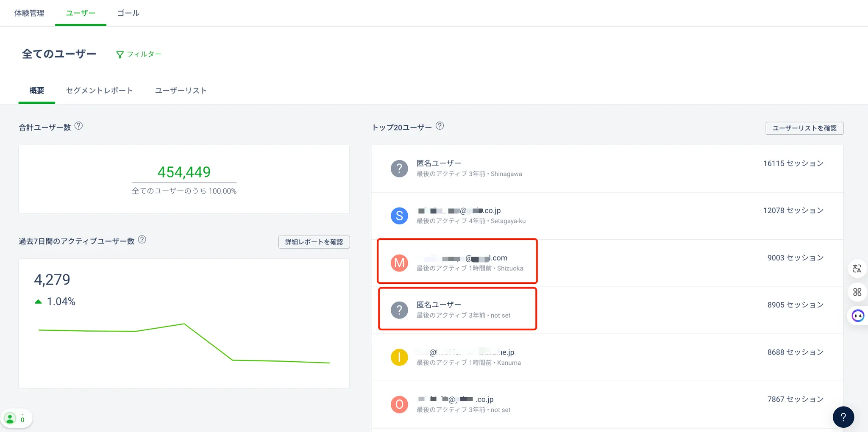Open the translate icon on right edge
Image resolution: width=868 pixels, height=432 pixels.
[857, 269]
